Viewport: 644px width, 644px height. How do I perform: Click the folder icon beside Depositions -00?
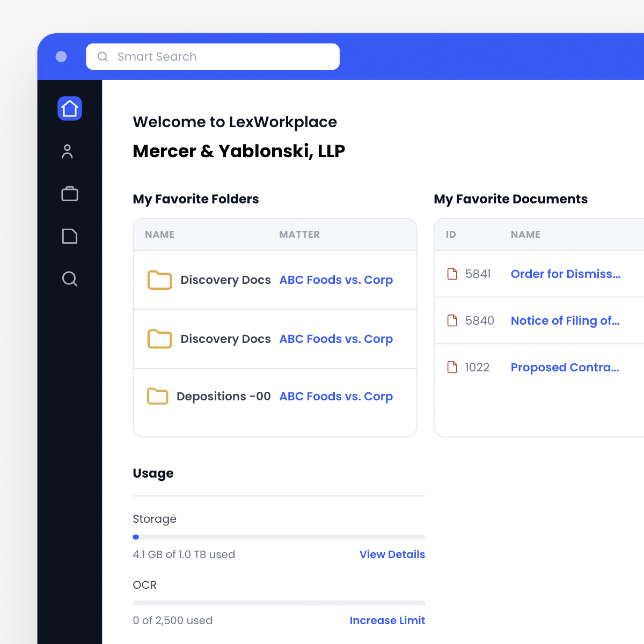click(158, 396)
